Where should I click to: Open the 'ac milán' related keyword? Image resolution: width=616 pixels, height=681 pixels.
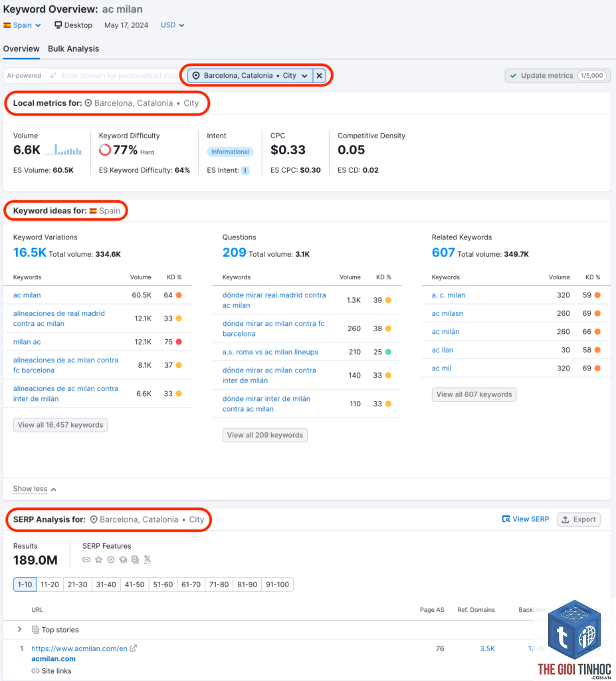445,332
